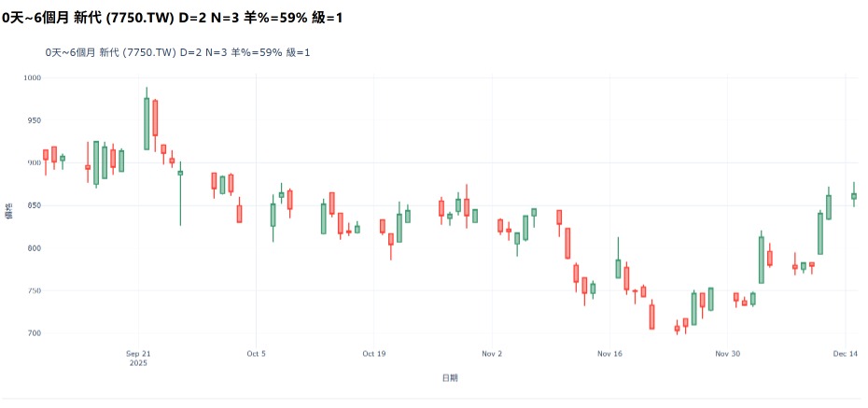This screenshot has width=868, height=408.
Task: Select the 750 price axis label
Action: pos(34,291)
